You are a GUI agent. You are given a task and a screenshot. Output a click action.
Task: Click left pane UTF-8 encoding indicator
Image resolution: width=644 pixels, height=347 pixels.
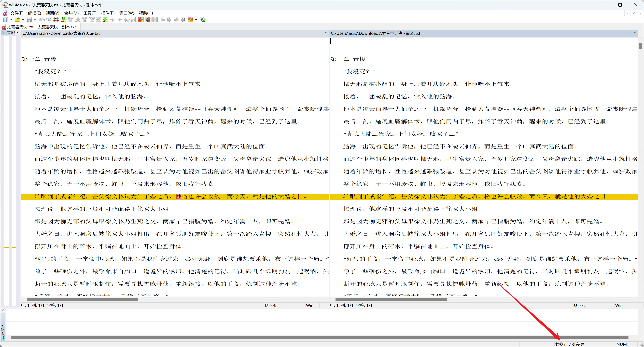point(271,305)
